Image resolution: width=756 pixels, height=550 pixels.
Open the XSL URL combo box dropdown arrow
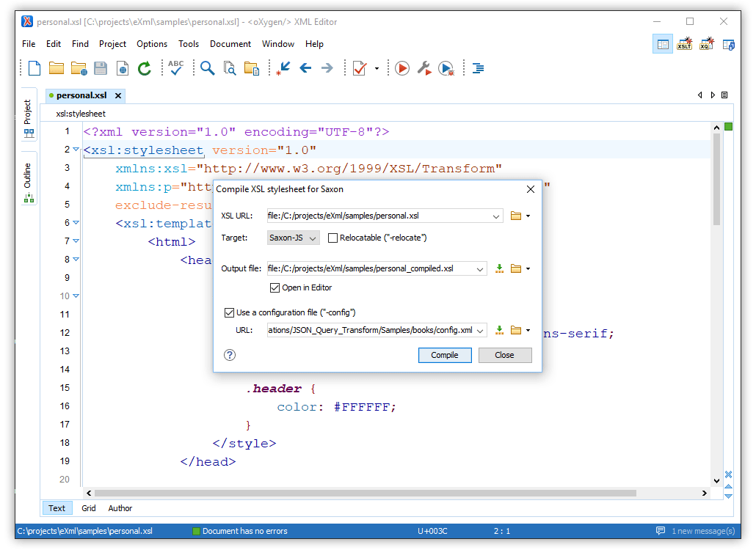point(495,216)
